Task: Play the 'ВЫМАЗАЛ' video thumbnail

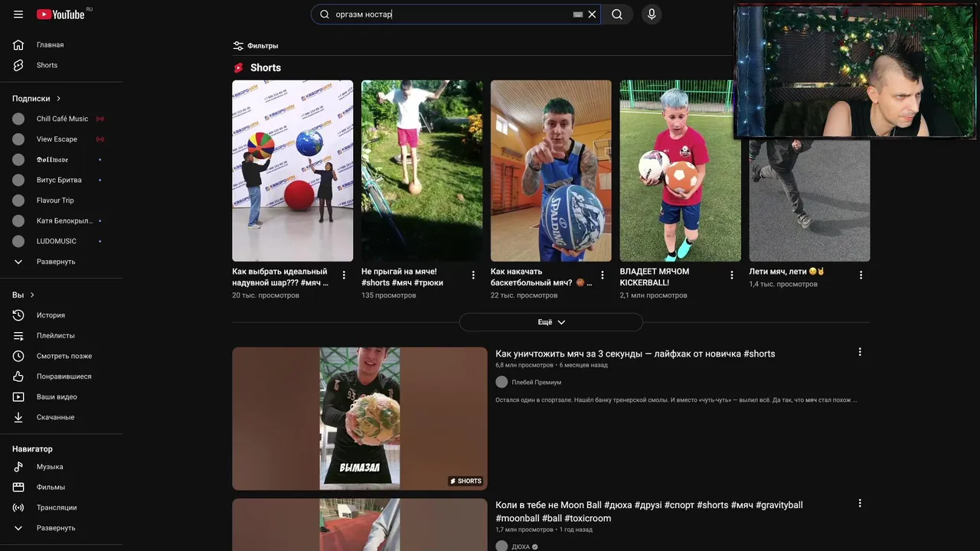Action: (x=360, y=419)
